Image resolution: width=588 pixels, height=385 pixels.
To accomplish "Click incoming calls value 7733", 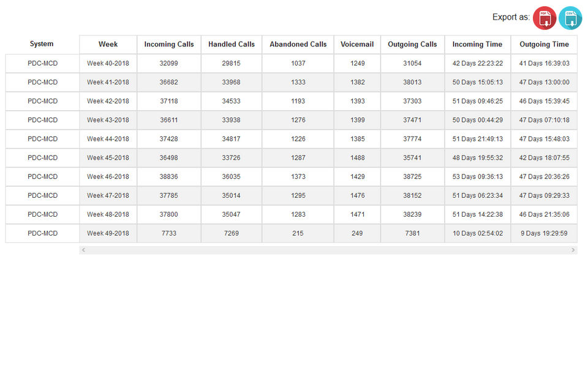I will [169, 233].
